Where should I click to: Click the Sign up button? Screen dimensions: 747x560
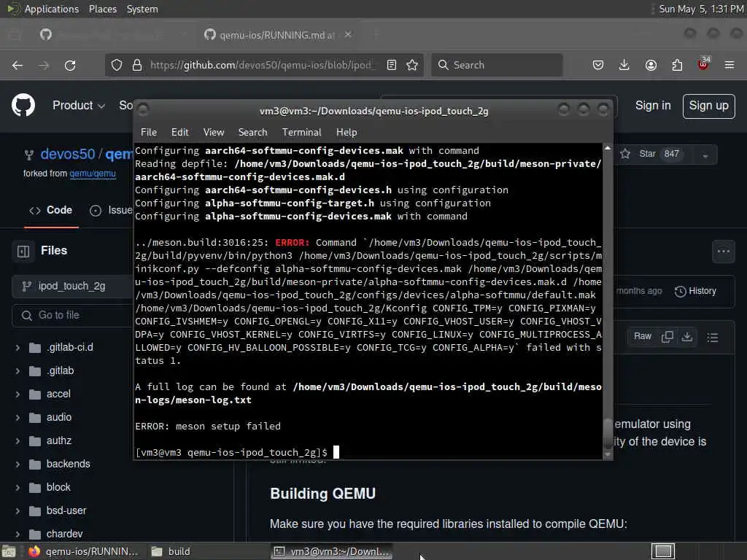tap(708, 106)
